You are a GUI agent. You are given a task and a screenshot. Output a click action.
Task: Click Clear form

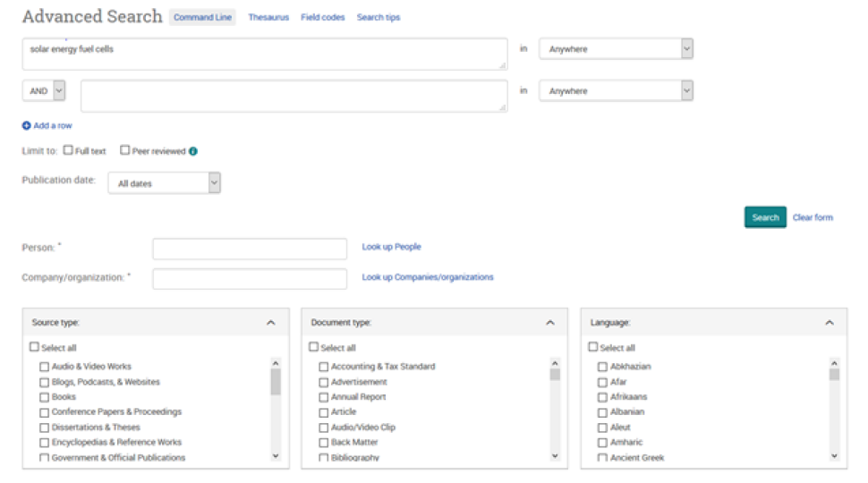813,217
